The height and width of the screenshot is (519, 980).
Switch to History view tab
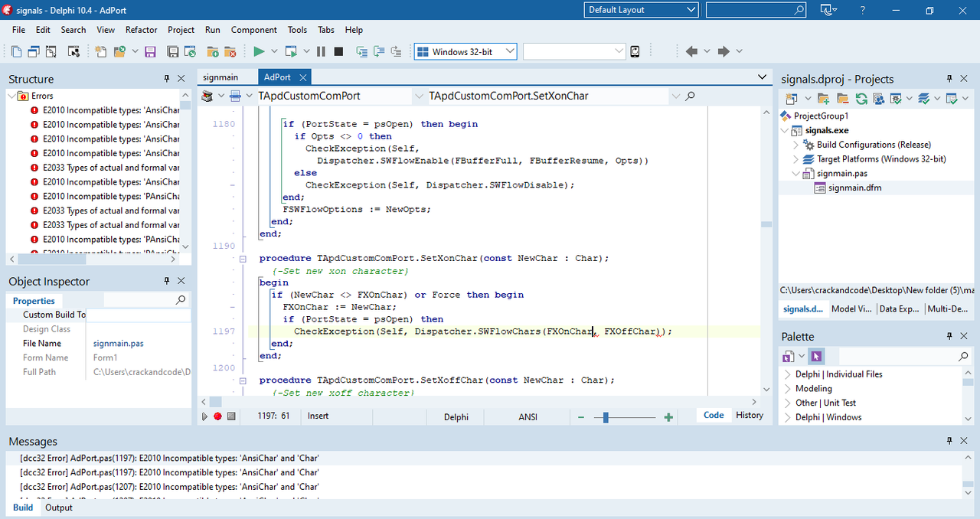750,415
